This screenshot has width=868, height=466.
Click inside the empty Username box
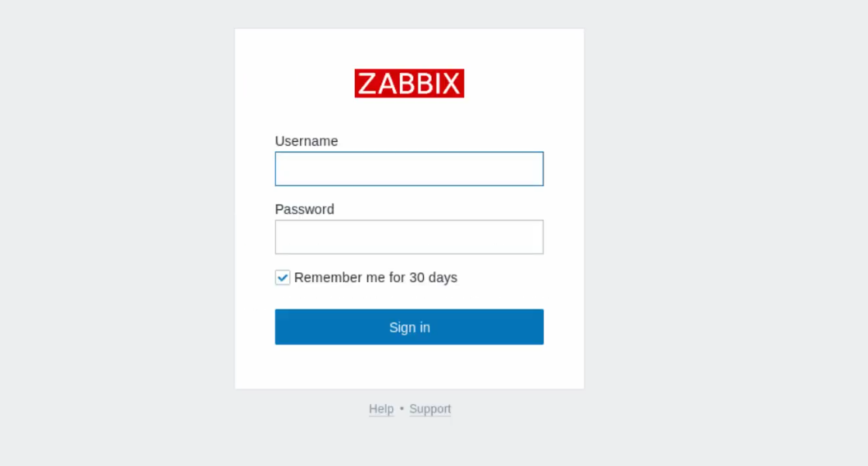408,168
